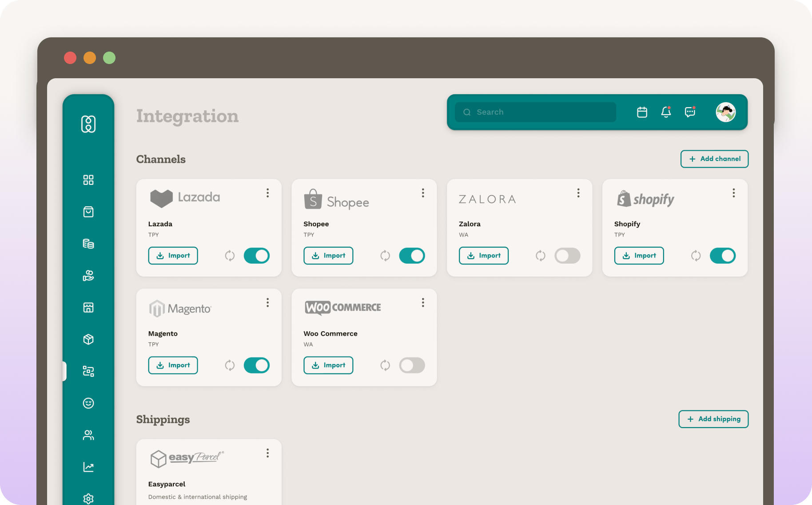
Task: Open the notifications bell icon
Action: (x=665, y=112)
